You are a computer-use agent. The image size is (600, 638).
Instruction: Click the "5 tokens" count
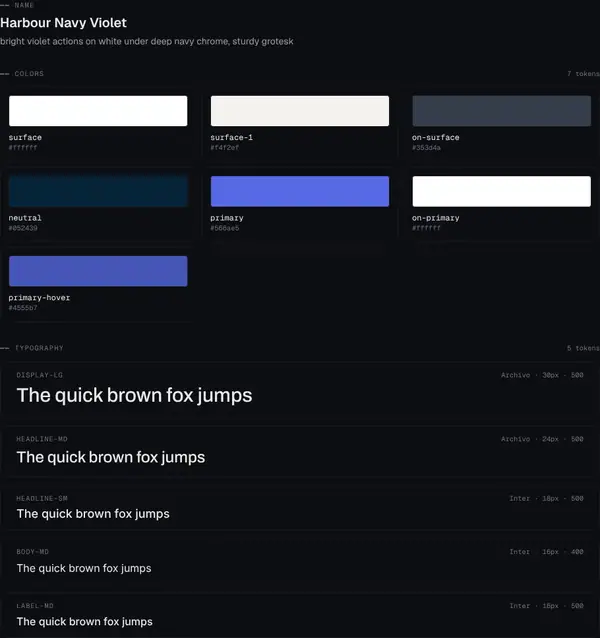583,348
